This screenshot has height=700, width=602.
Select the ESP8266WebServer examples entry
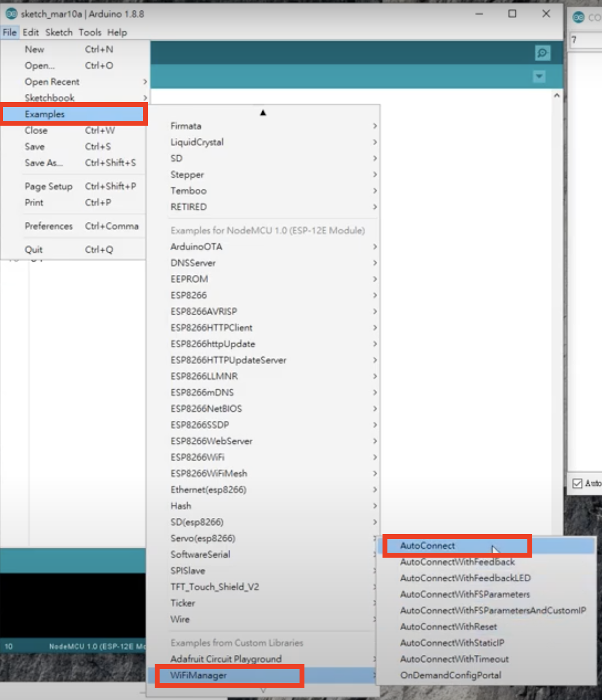(211, 441)
